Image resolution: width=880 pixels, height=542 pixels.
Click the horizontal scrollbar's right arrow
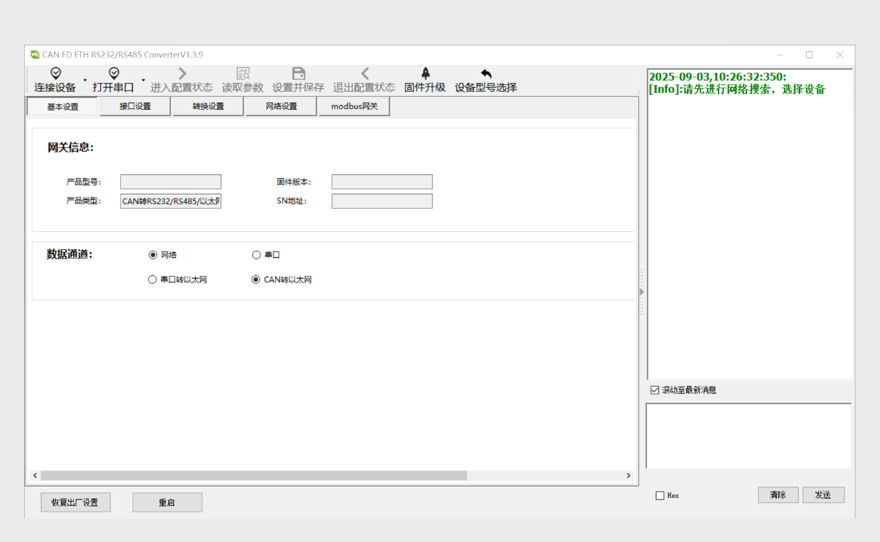point(629,476)
